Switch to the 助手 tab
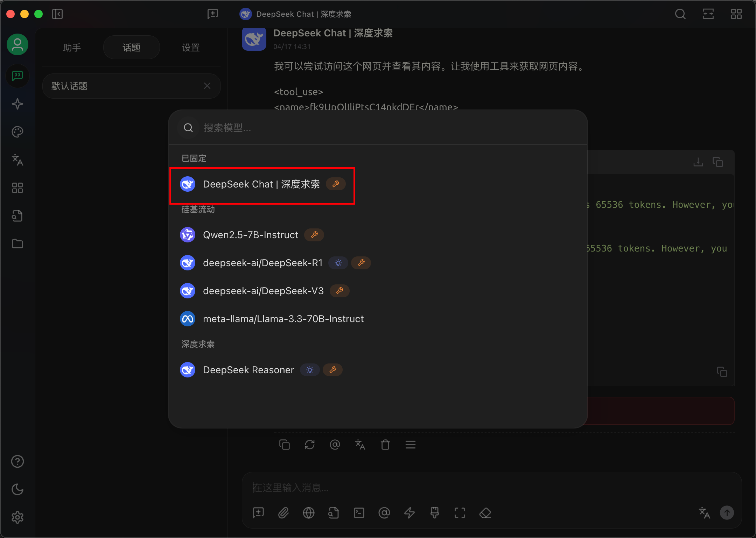The image size is (756, 538). pos(72,47)
